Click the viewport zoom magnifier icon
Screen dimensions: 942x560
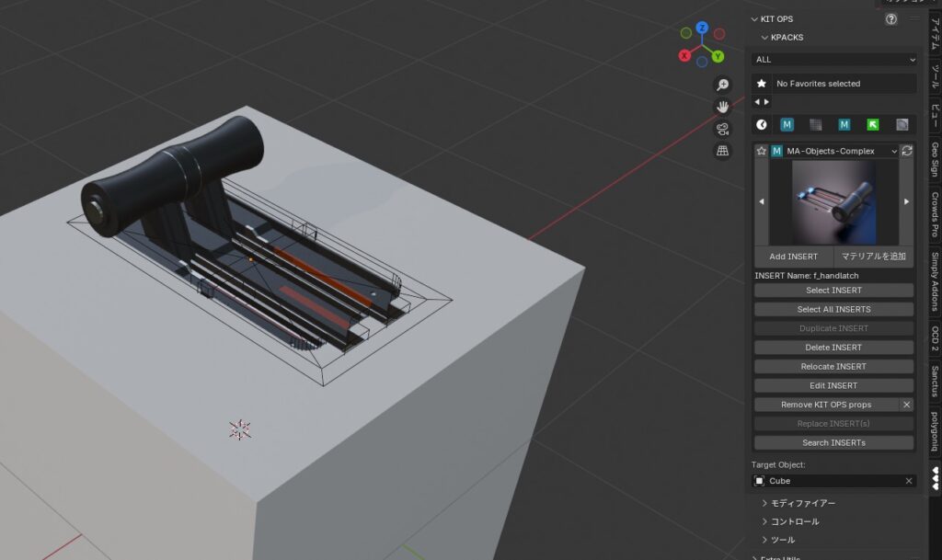722,85
